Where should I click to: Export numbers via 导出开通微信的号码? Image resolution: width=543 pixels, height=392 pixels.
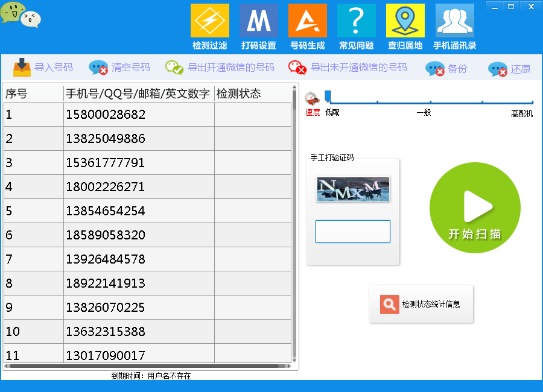220,68
